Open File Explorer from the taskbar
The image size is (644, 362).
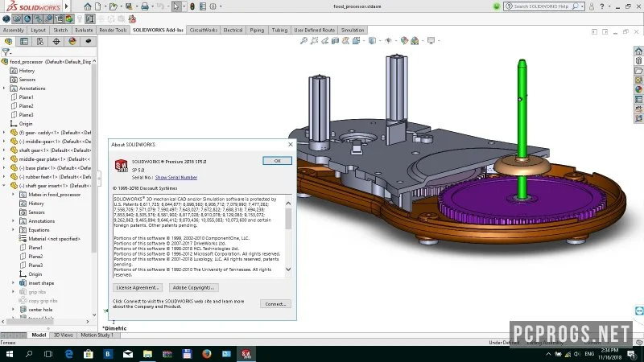[147, 354]
